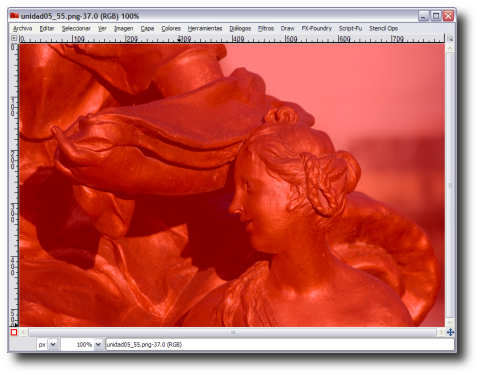Click the zoom-on-resize icon at top right
The width and height of the screenshot is (480, 376).
[450, 39]
